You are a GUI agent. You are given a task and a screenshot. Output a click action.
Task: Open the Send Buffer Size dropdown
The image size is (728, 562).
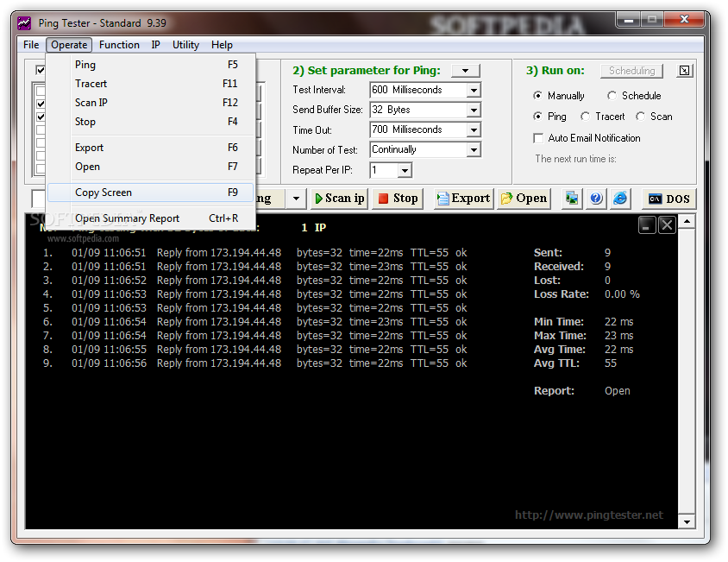[x=474, y=110]
